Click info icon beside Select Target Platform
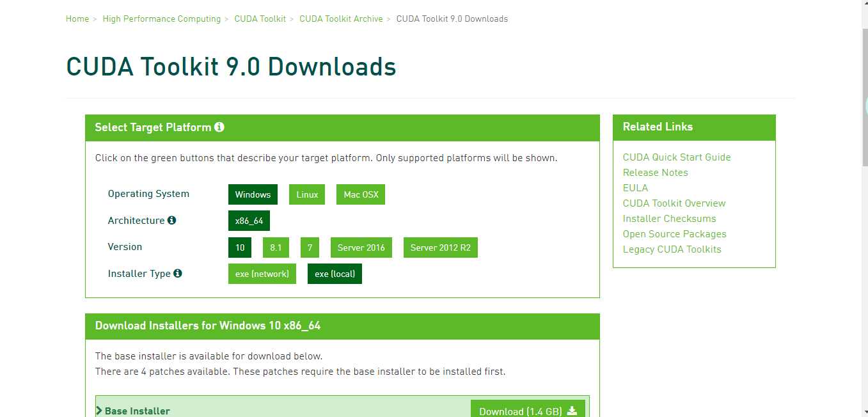Image resolution: width=868 pixels, height=417 pixels. click(x=219, y=127)
